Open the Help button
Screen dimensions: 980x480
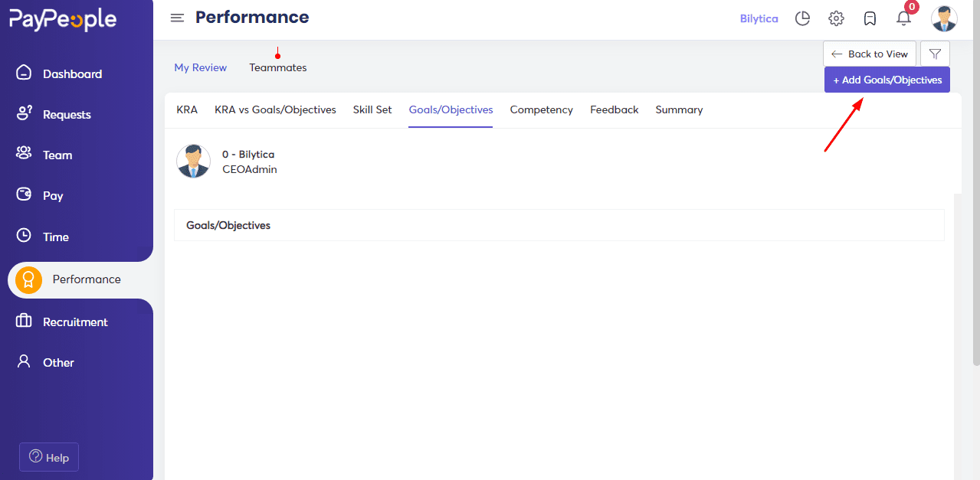coord(49,457)
